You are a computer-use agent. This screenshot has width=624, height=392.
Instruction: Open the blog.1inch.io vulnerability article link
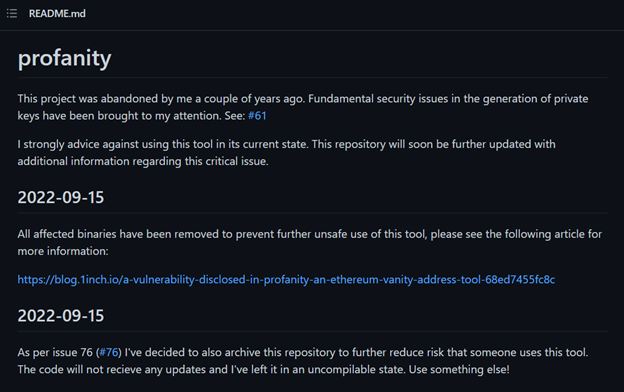tap(286, 279)
